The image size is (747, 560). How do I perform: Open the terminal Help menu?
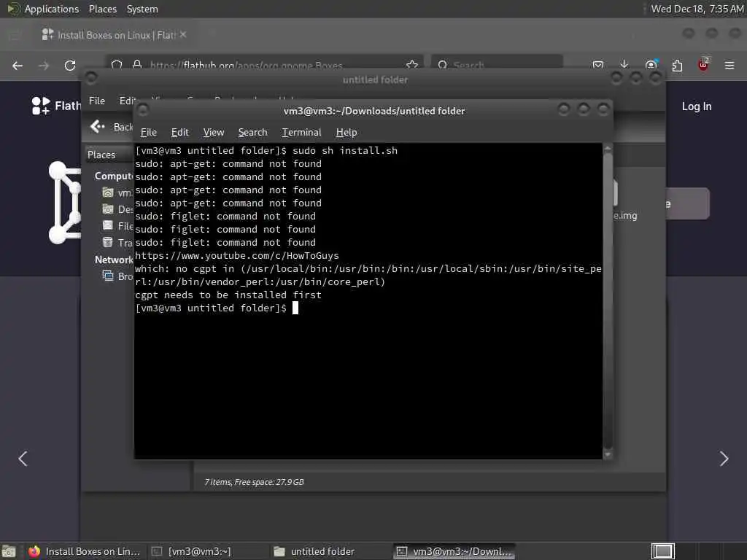click(x=347, y=133)
